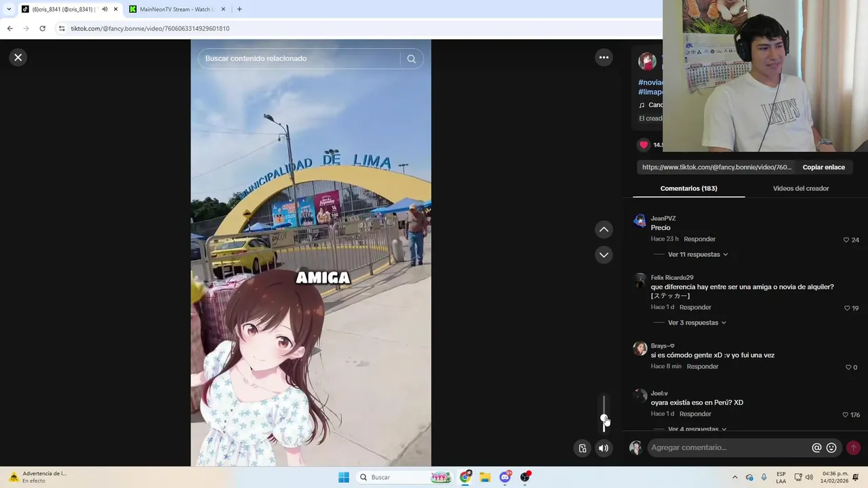Screen dimensions: 868x488
Task: Reply to Felix Ricardo29's comment
Action: tap(695, 308)
